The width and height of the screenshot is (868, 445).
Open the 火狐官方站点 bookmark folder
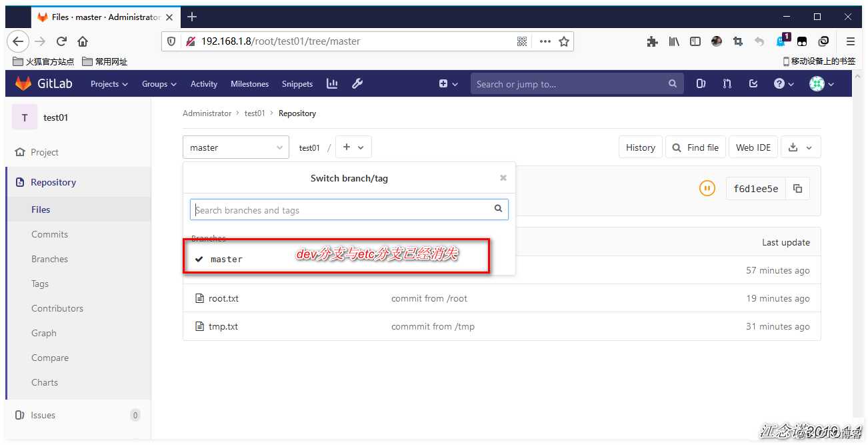click(x=43, y=61)
